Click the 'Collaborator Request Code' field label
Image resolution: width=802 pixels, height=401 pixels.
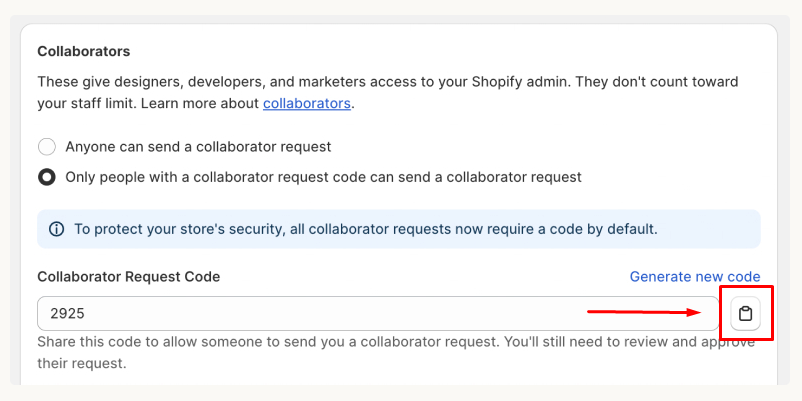click(x=129, y=277)
